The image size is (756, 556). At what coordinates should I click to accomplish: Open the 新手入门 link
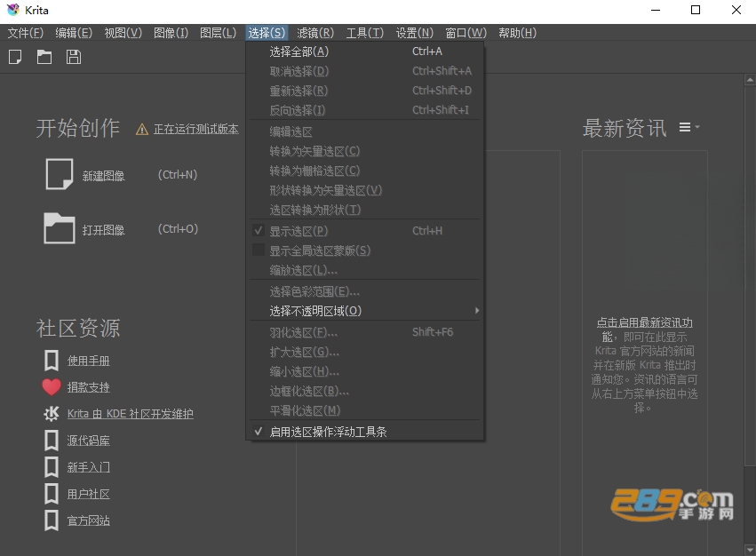(x=88, y=467)
